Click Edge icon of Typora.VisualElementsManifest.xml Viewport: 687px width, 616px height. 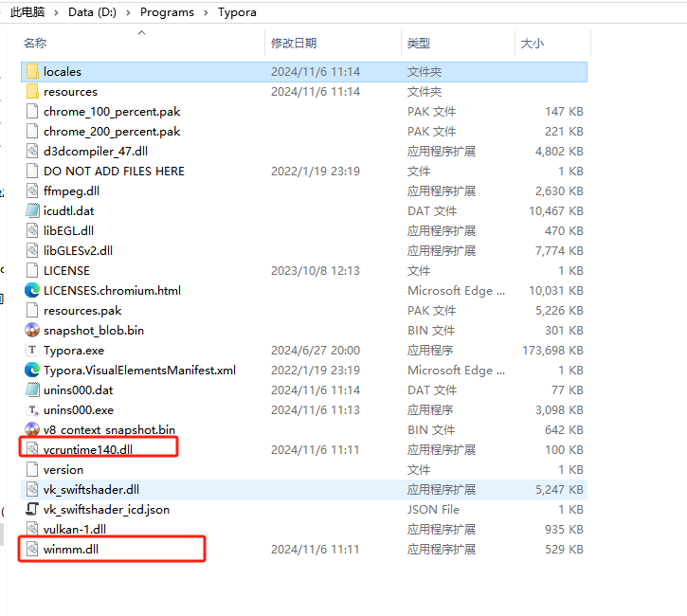[x=32, y=371]
